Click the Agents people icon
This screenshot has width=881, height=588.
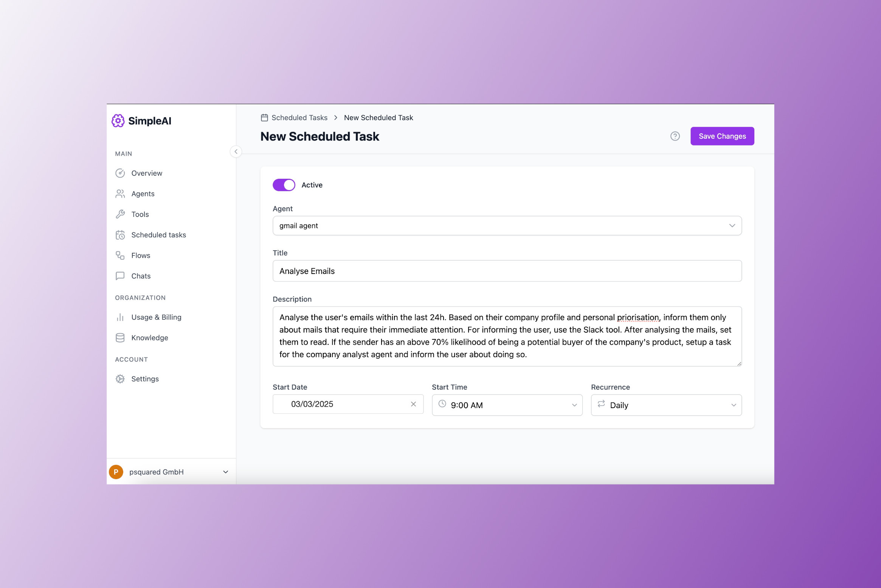pyautogui.click(x=120, y=194)
